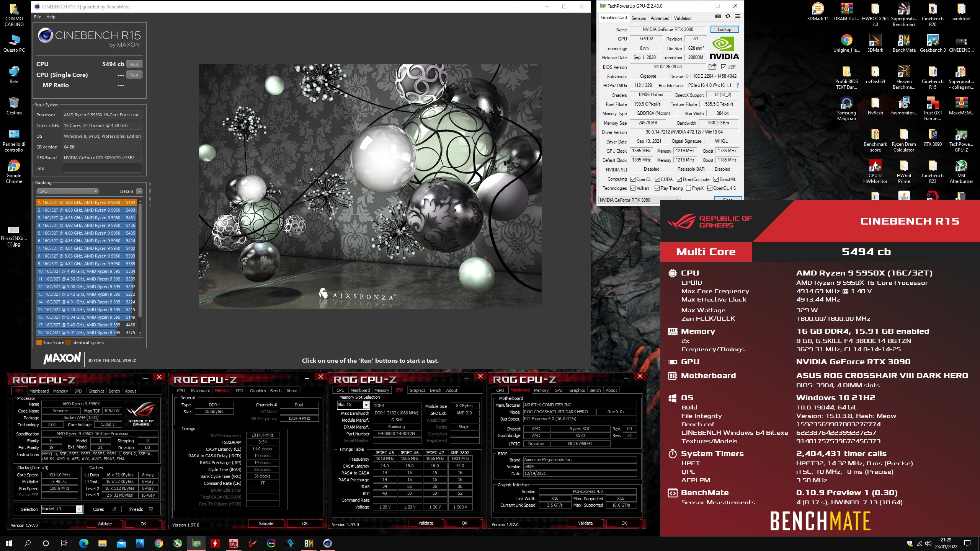Click the GPU-Z screenshot camera icon
The image size is (980, 551).
pos(718,16)
